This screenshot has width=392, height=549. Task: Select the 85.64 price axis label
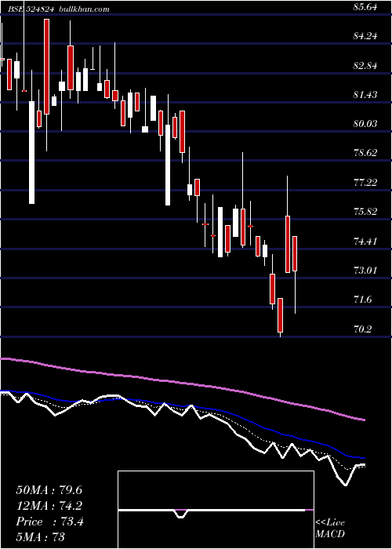coord(365,6)
